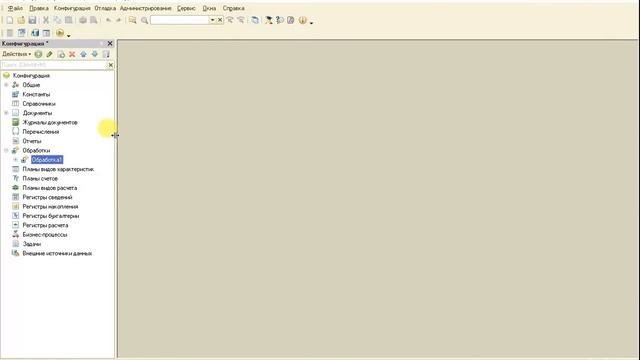Open the Окна menu
640x360 pixels.
209,8
